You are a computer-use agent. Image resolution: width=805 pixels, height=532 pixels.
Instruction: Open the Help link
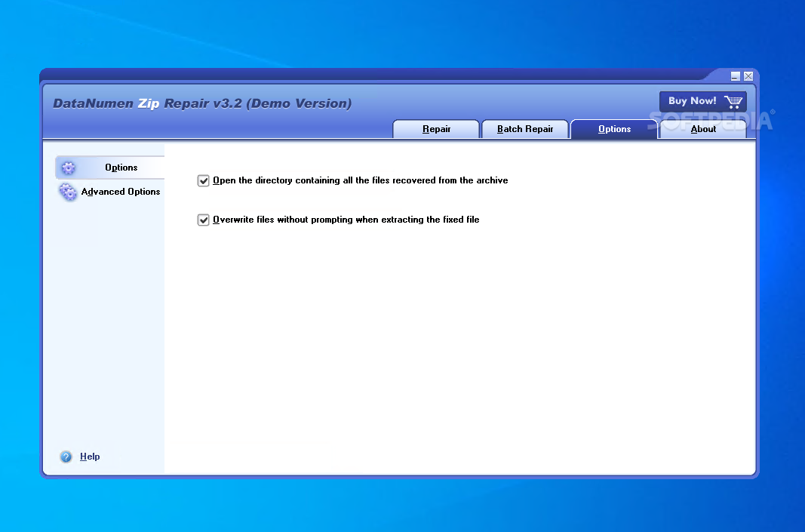point(90,457)
